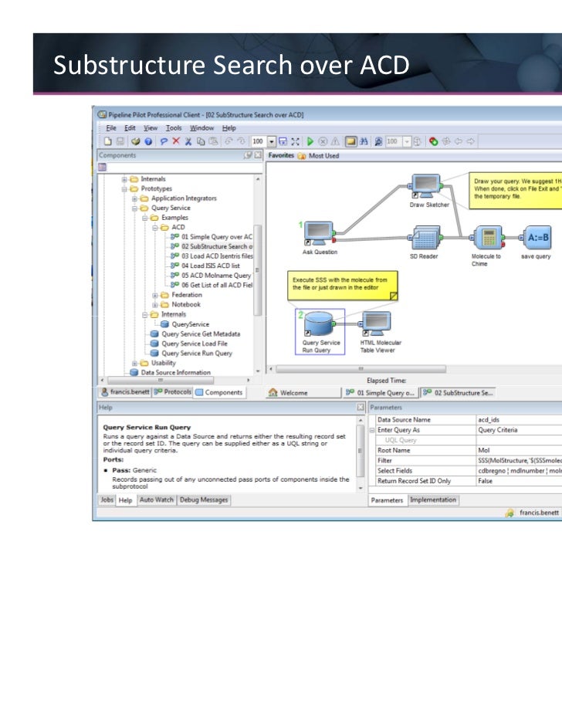The image size is (562, 728).
Task: Open the Tools menu
Action: [x=174, y=128]
